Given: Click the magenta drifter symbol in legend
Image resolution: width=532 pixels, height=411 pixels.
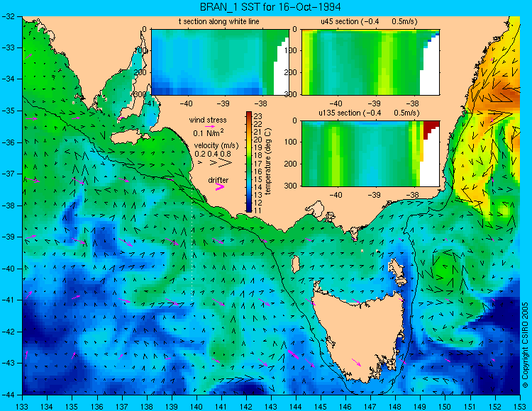Looking at the screenshot, I should (x=220, y=186).
